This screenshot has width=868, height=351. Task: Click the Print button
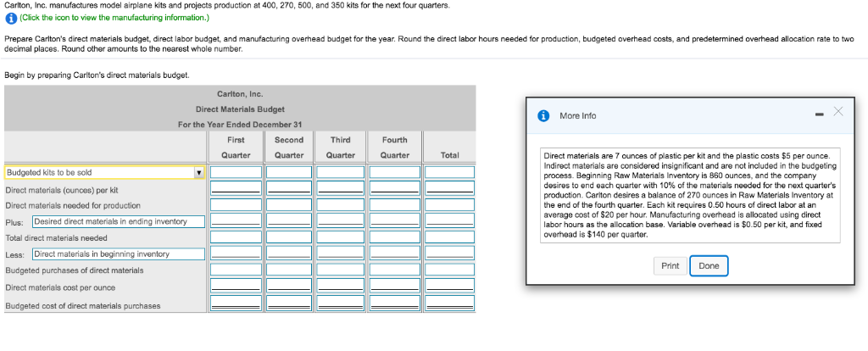tap(670, 265)
